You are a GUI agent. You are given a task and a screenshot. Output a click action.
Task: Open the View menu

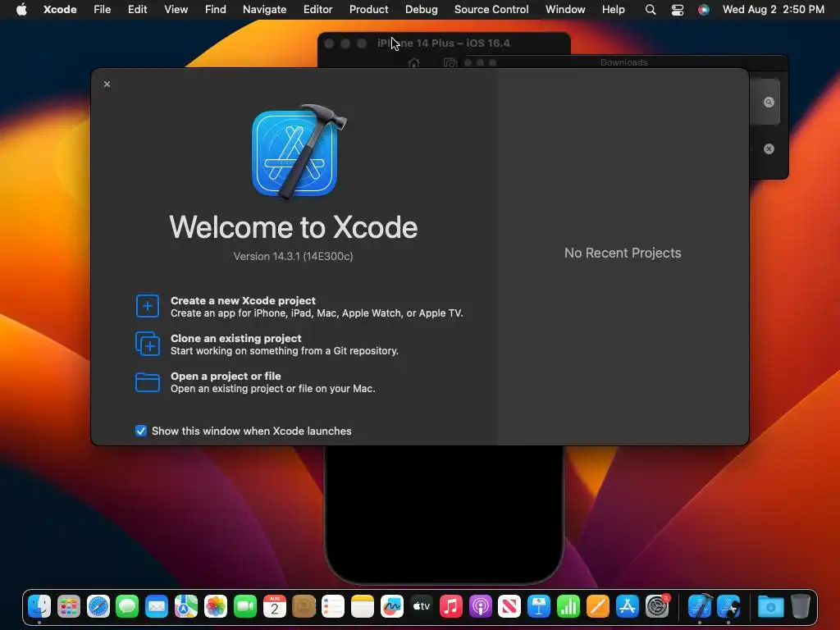[x=176, y=10]
